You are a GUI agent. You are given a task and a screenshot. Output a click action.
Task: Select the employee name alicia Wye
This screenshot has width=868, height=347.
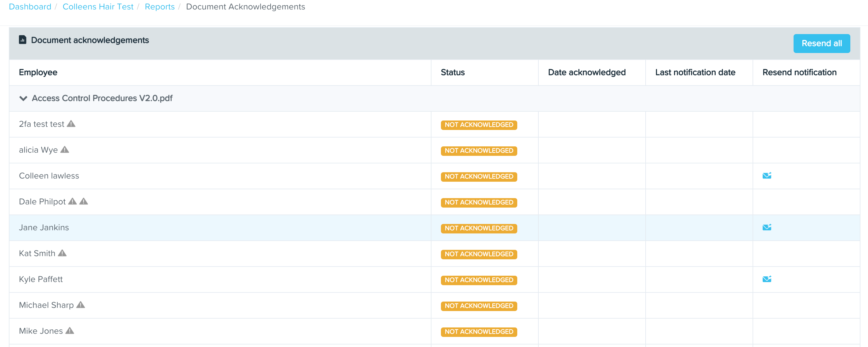38,150
